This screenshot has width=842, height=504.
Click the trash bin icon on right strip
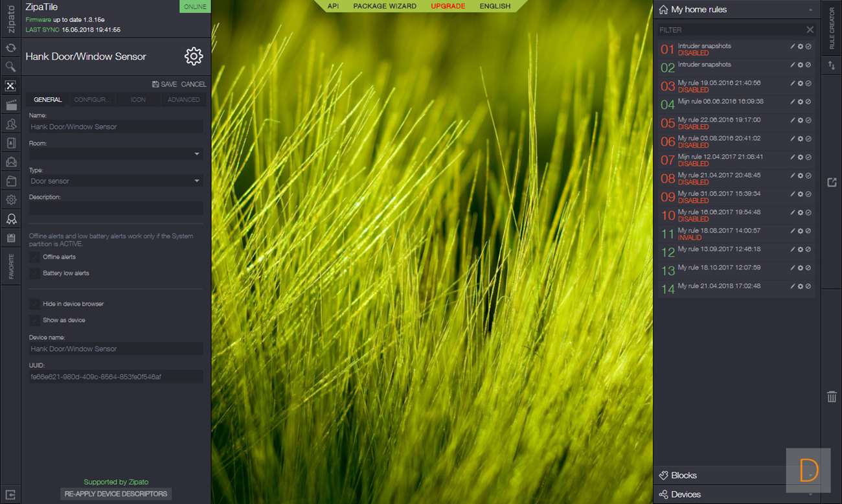(832, 396)
